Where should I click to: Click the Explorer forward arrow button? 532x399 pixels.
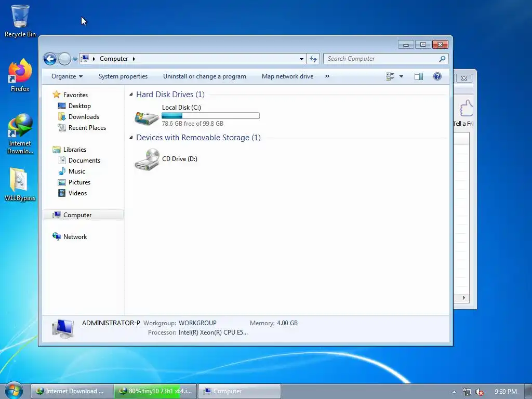64,59
